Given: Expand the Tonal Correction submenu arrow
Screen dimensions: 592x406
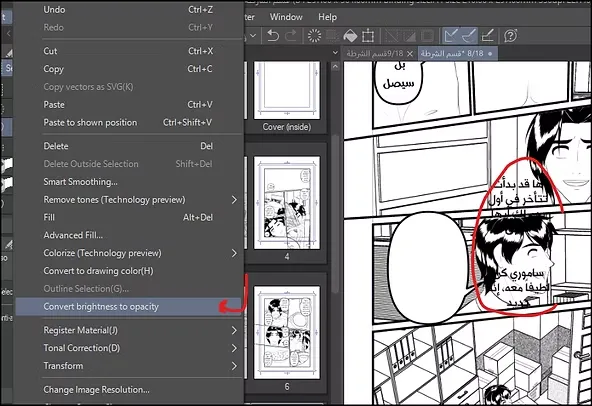Looking at the screenshot, I should 234,348.
